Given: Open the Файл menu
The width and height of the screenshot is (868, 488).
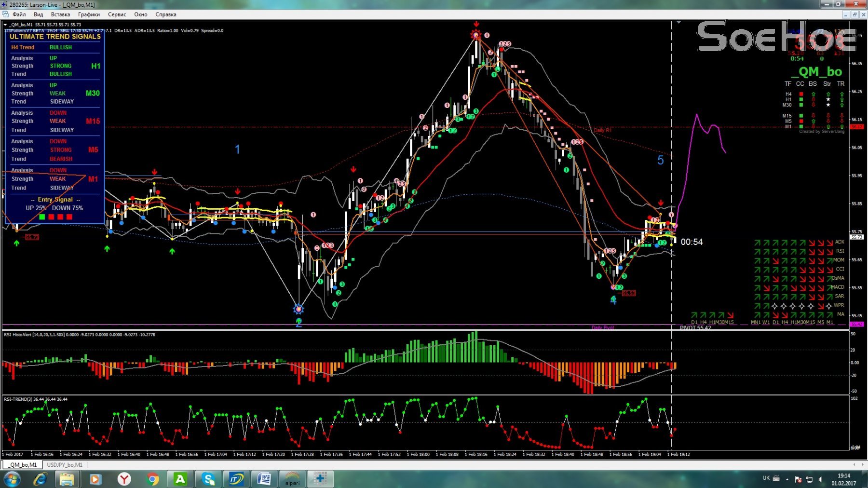Looking at the screenshot, I should coord(19,14).
